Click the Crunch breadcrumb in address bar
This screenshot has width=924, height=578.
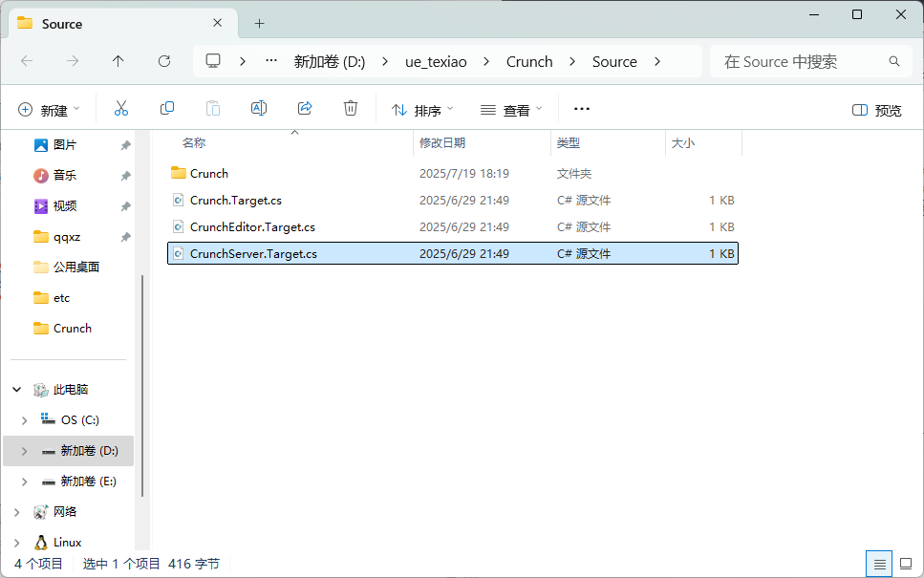point(529,61)
